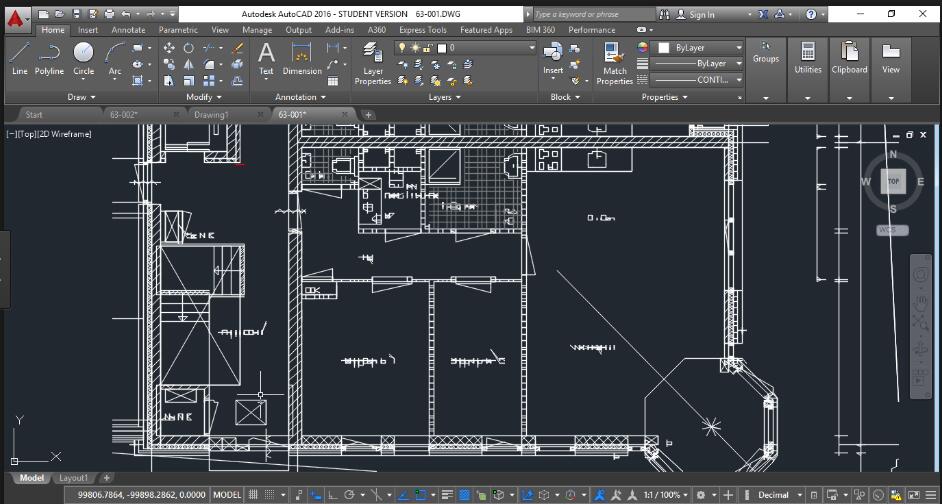Screen dimensions: 942x504
Task: Open the Insert ribbon tab
Action: 88,29
